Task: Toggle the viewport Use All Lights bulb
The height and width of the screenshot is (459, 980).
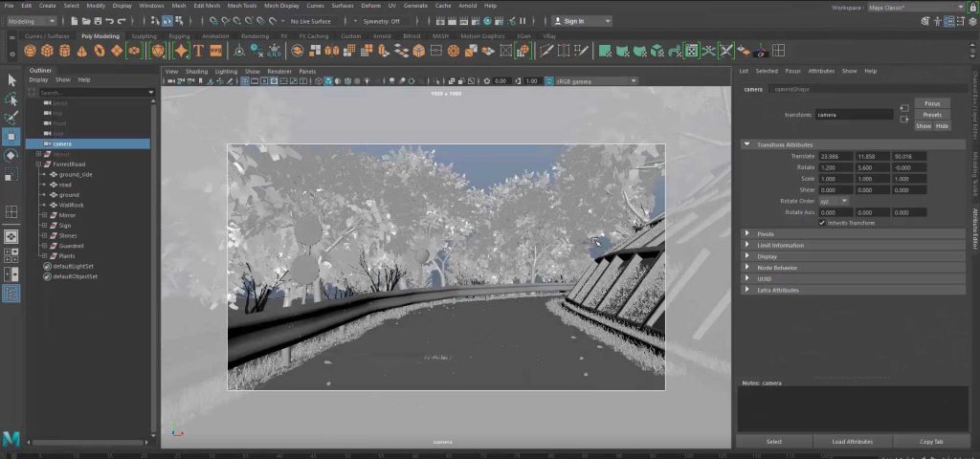Action: [367, 81]
